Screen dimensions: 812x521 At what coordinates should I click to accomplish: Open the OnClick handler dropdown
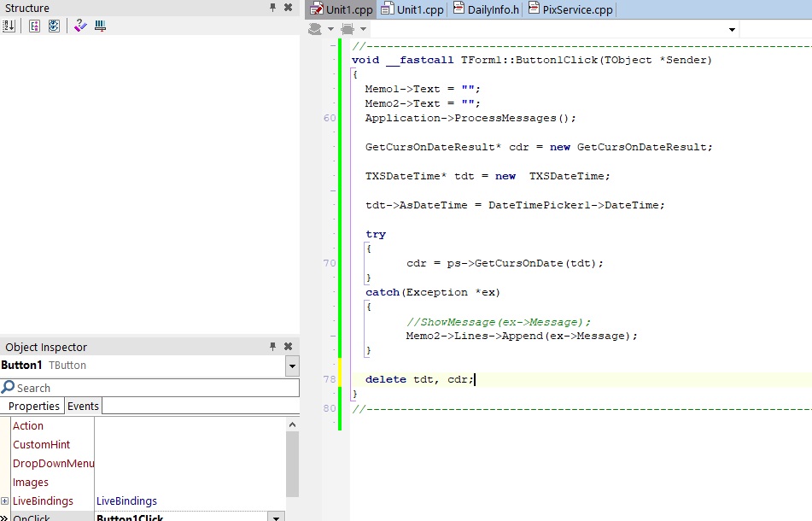click(276, 517)
